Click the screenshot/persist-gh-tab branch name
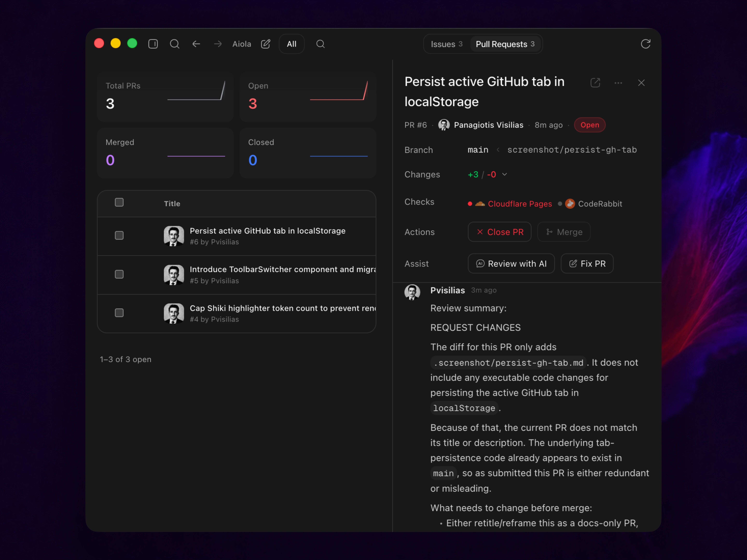 click(572, 150)
